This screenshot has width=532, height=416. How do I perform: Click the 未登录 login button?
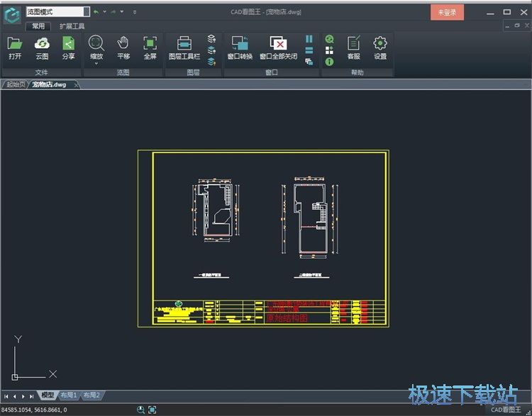click(447, 12)
